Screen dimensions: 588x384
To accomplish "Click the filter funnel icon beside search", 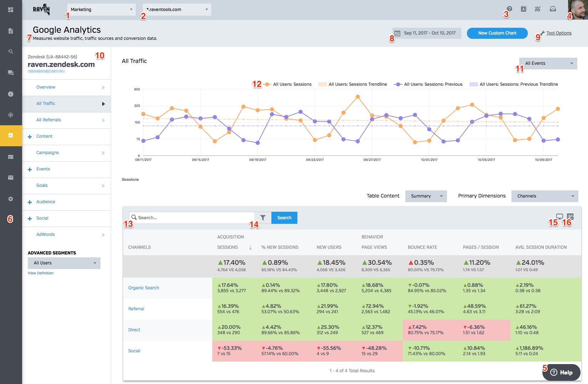I will pos(263,218).
